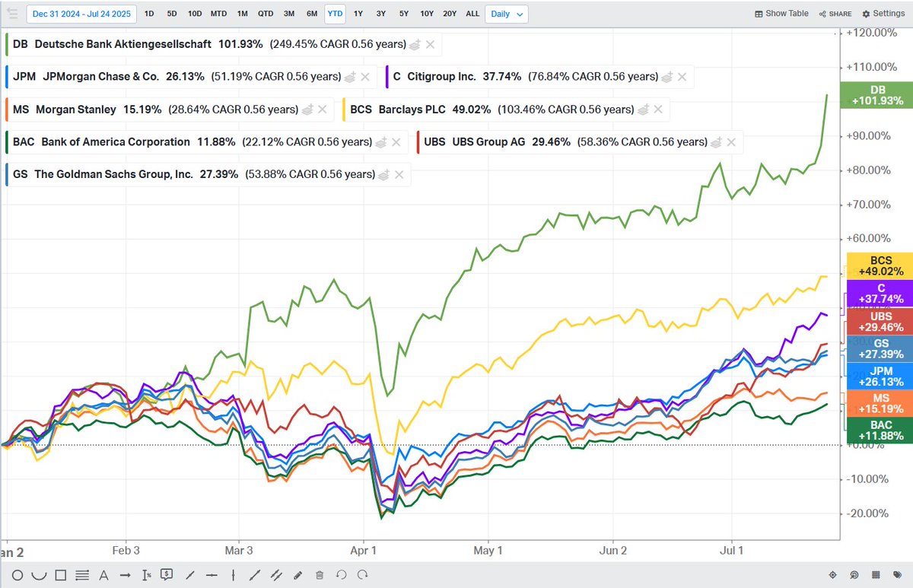The height and width of the screenshot is (588, 913).
Task: Click layers icon on Deutsche Bank legend
Action: pyautogui.click(x=415, y=45)
